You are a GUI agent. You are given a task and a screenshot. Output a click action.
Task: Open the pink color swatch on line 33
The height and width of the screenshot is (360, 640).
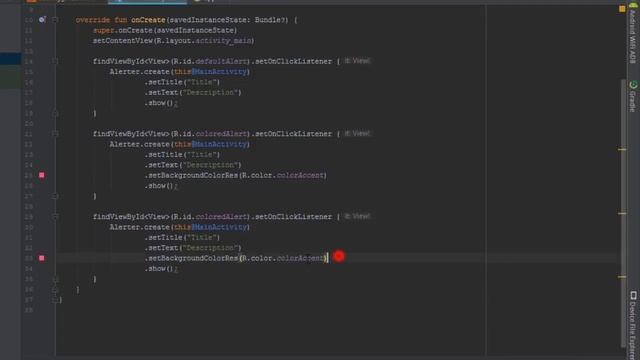point(42,258)
